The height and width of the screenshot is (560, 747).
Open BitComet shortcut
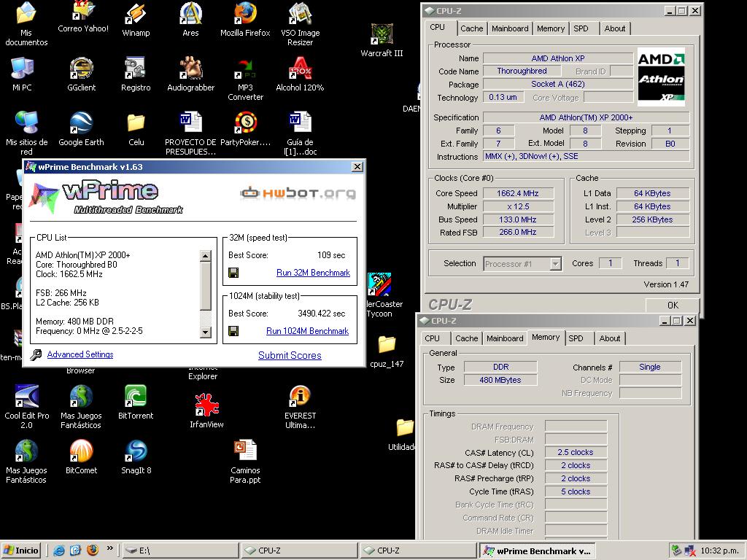[81, 457]
